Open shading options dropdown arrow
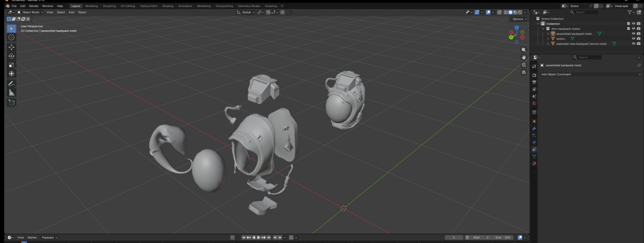Image resolution: width=644 pixels, height=243 pixels. (x=525, y=12)
